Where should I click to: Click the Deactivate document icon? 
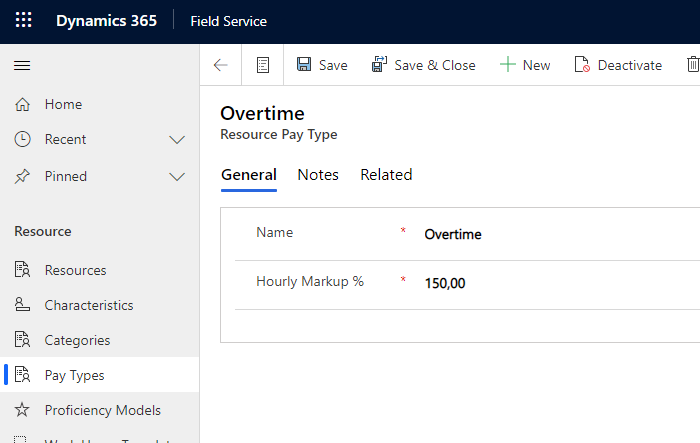click(x=582, y=64)
